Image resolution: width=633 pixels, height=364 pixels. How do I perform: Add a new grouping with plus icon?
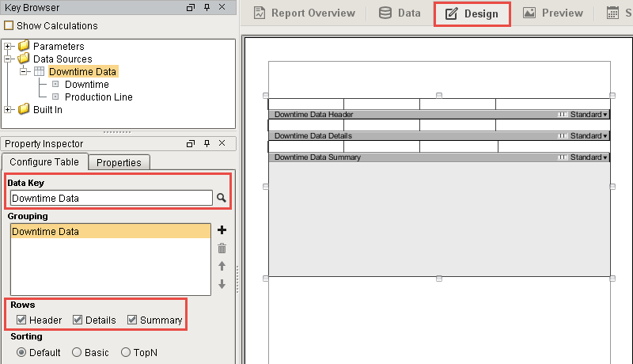coord(222,230)
